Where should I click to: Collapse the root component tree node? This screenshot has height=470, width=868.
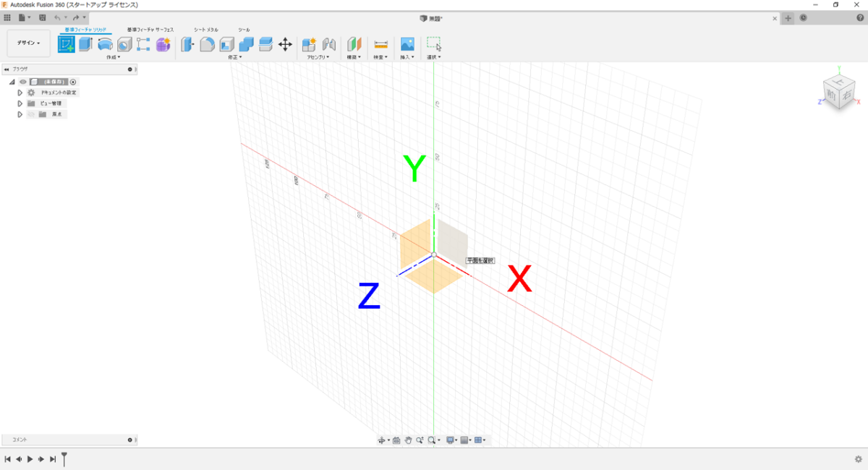(12, 82)
